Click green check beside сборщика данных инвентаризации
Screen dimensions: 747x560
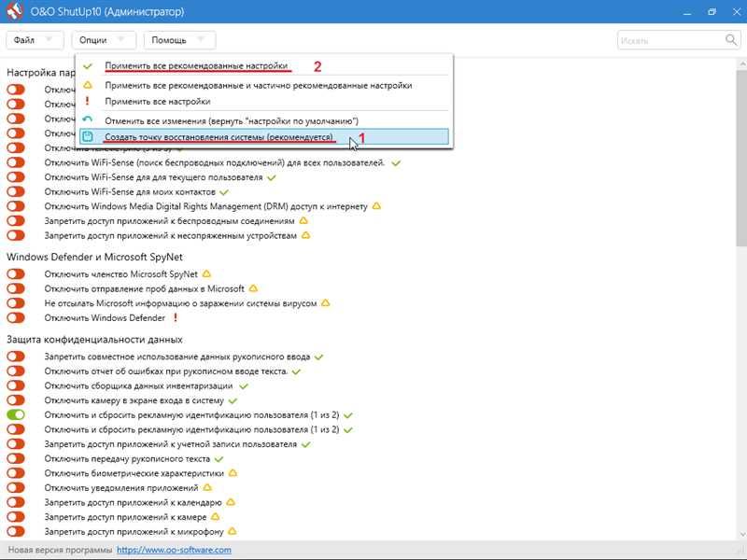click(244, 386)
